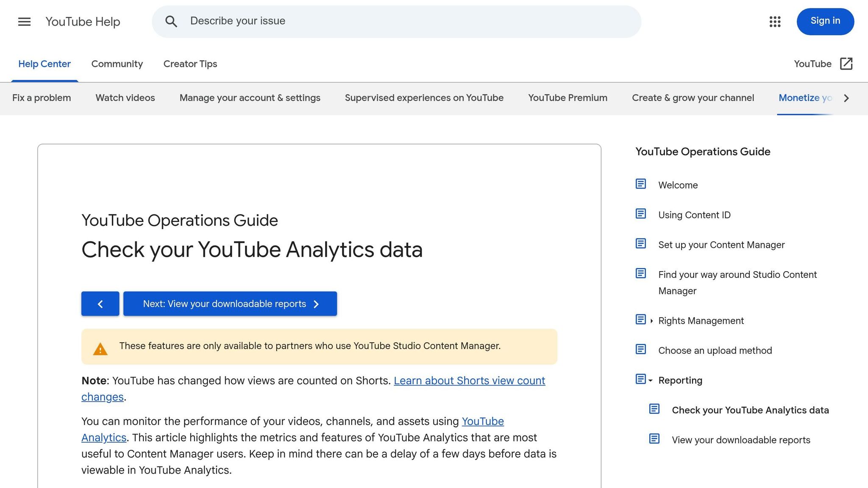Expand the Rights Management section arrow
Screen dimensions: 868x488
coord(651,321)
